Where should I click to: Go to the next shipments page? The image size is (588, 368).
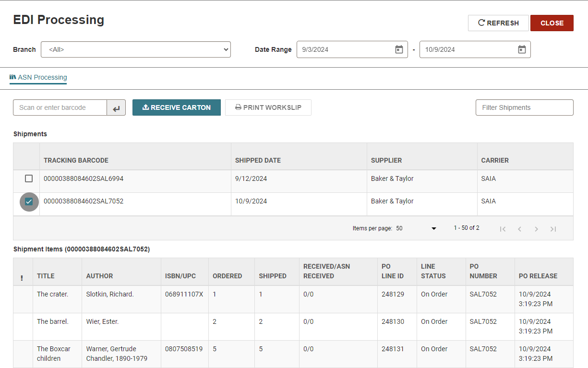(536, 229)
